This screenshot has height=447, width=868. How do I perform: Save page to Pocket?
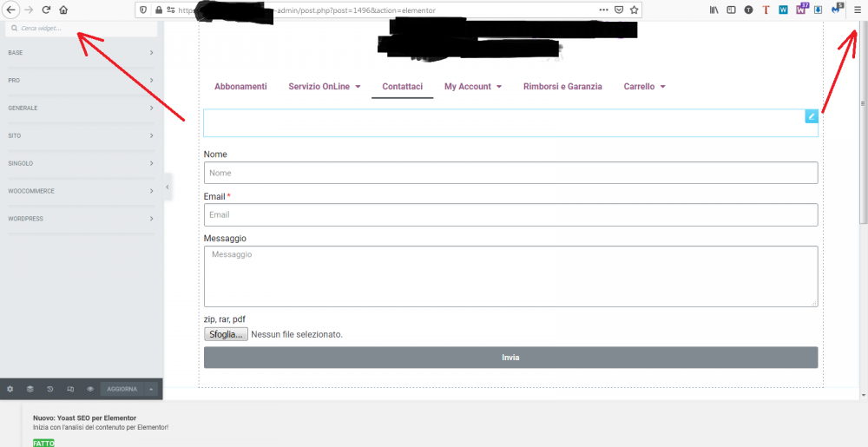620,10
